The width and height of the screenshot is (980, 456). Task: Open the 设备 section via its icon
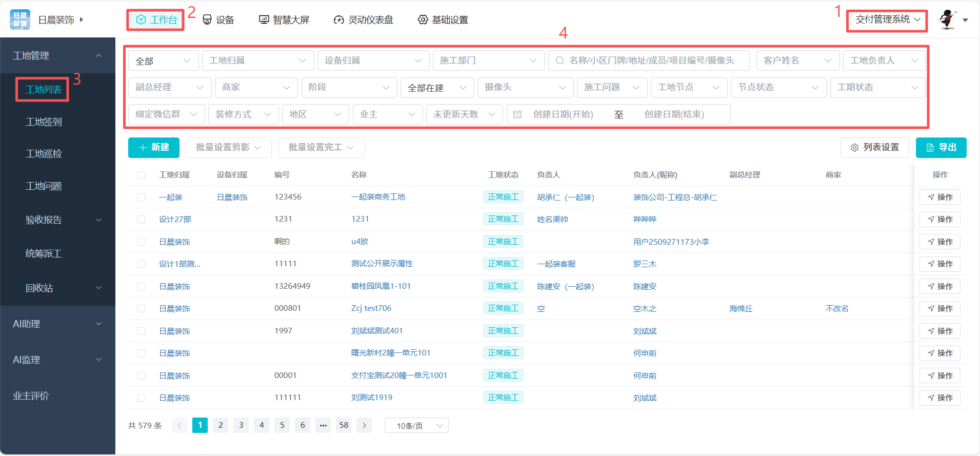coord(207,19)
